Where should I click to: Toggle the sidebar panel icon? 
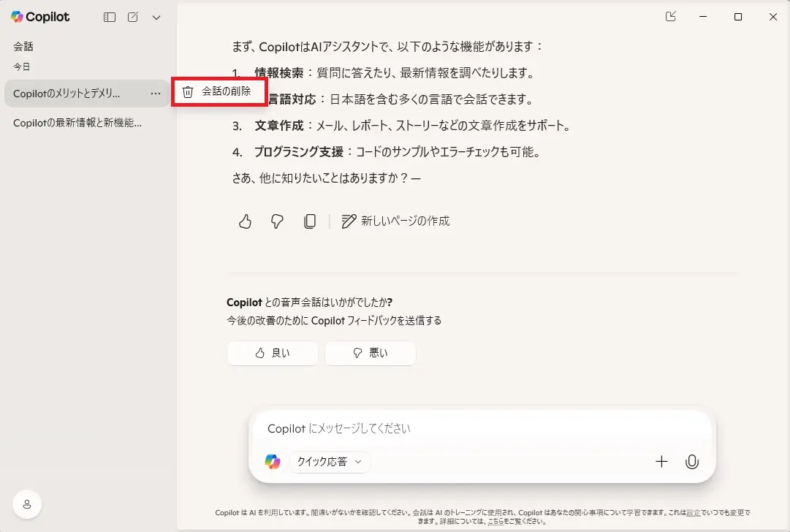pos(110,17)
